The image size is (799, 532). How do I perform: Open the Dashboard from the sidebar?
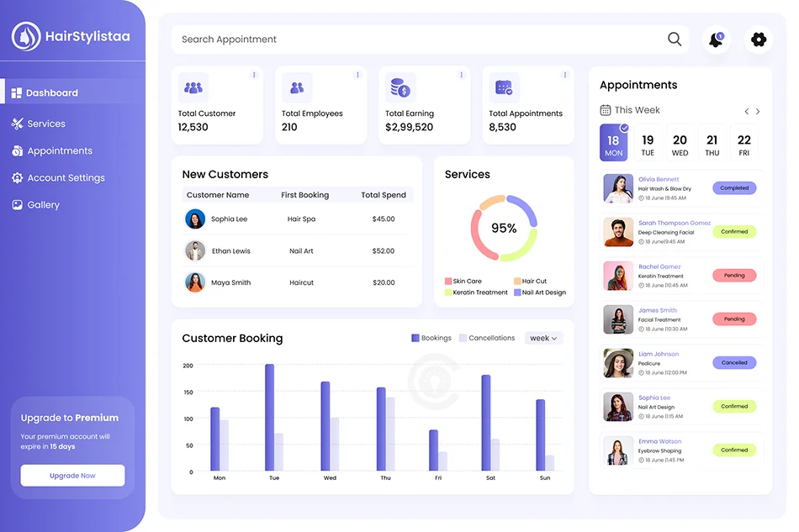click(x=50, y=92)
